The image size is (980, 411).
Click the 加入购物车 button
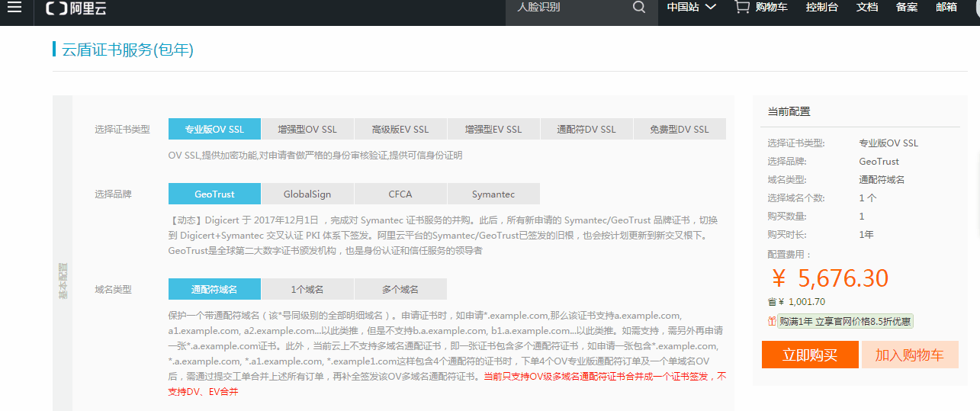910,355
